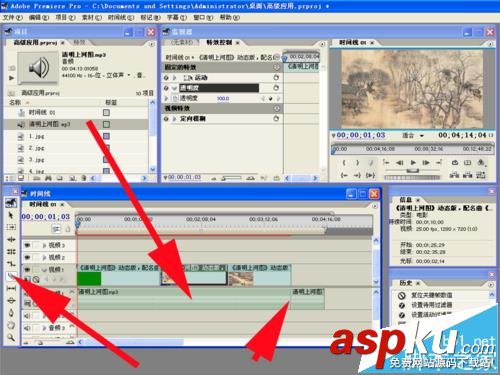Toggle 视频1 track eye visibility
The width and height of the screenshot is (500, 375).
[27, 269]
